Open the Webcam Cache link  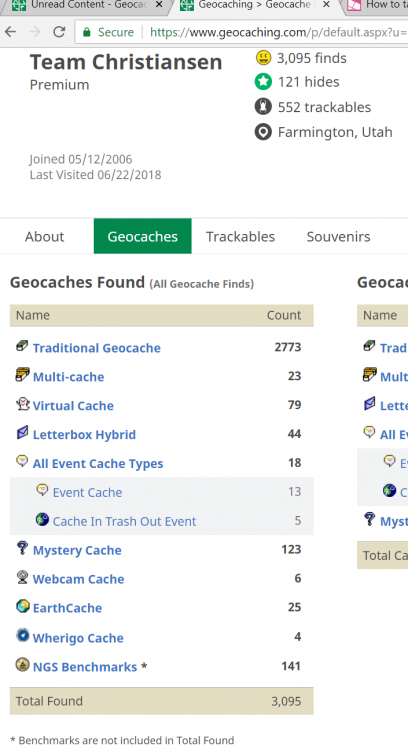(78, 579)
